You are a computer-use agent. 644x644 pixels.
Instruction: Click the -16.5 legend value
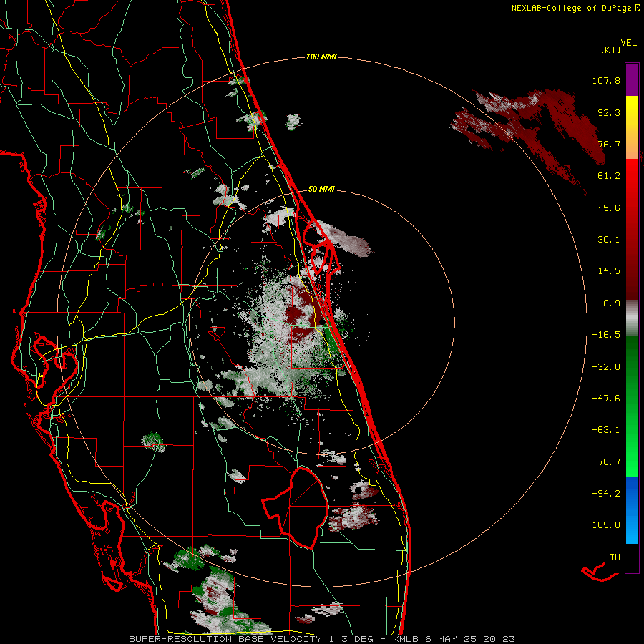pos(606,335)
